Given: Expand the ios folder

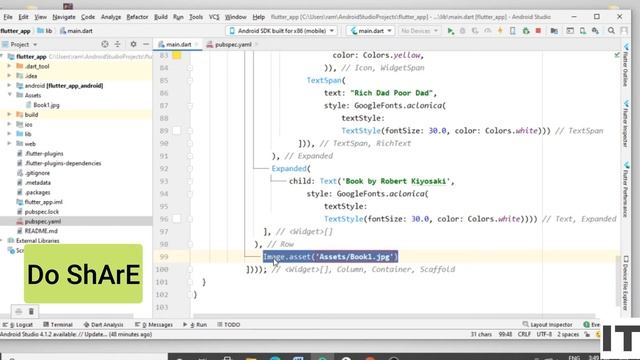Looking at the screenshot, I should point(9,124).
